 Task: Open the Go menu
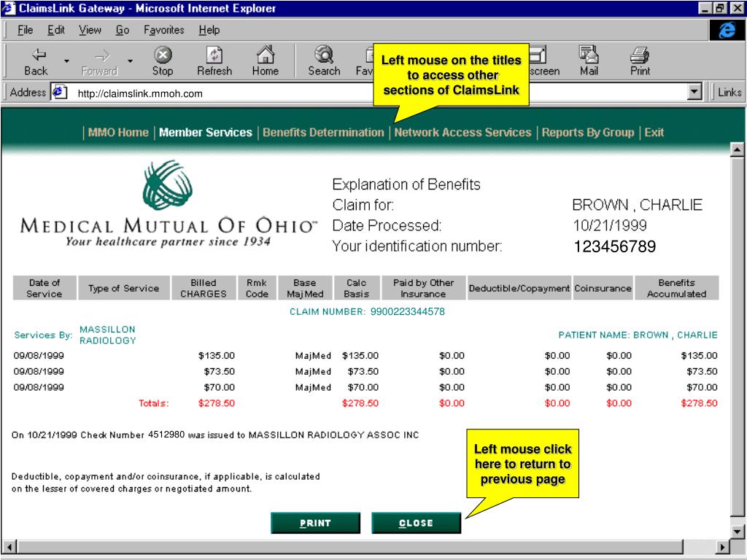(123, 30)
